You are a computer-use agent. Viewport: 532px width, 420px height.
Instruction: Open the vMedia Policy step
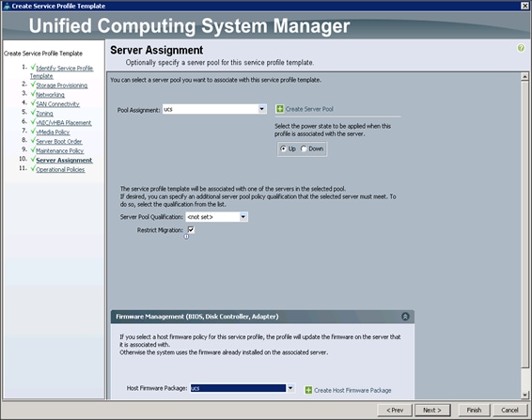click(53, 132)
